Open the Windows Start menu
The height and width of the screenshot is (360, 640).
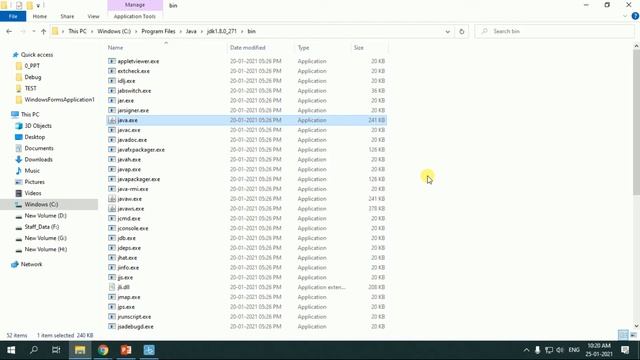point(11,350)
